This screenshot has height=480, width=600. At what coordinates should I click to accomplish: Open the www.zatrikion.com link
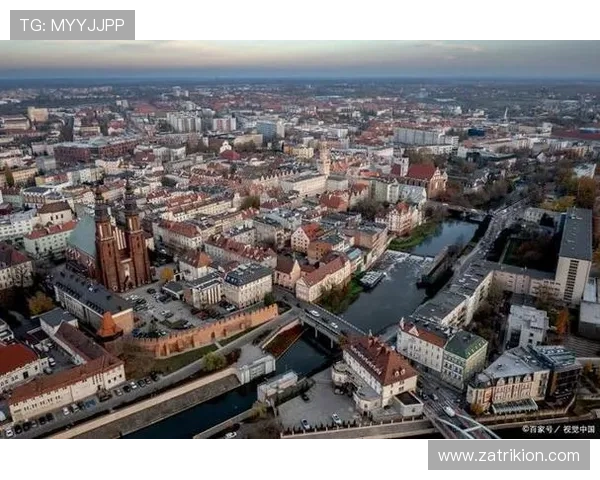pyautogui.click(x=508, y=455)
